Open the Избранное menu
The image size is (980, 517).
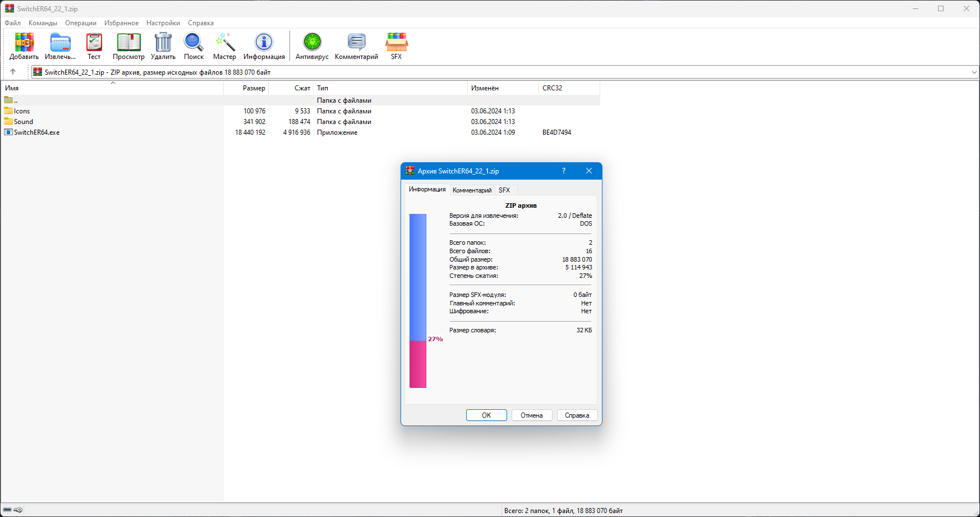click(122, 23)
